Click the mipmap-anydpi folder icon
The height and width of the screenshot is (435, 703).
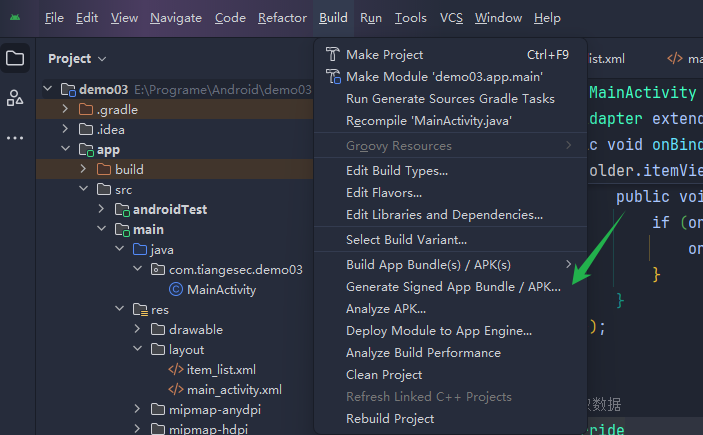point(158,409)
